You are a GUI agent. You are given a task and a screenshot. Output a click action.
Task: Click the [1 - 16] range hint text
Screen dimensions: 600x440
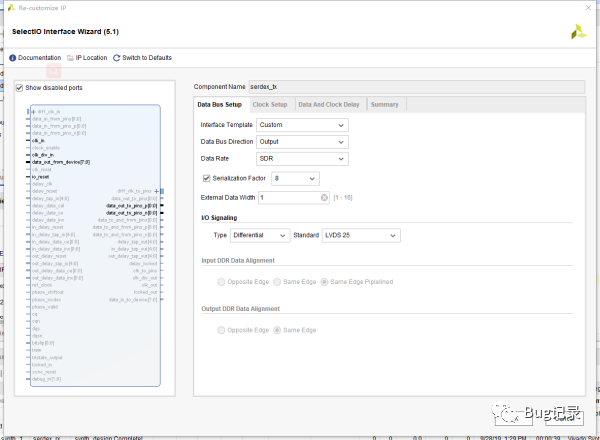coord(343,198)
